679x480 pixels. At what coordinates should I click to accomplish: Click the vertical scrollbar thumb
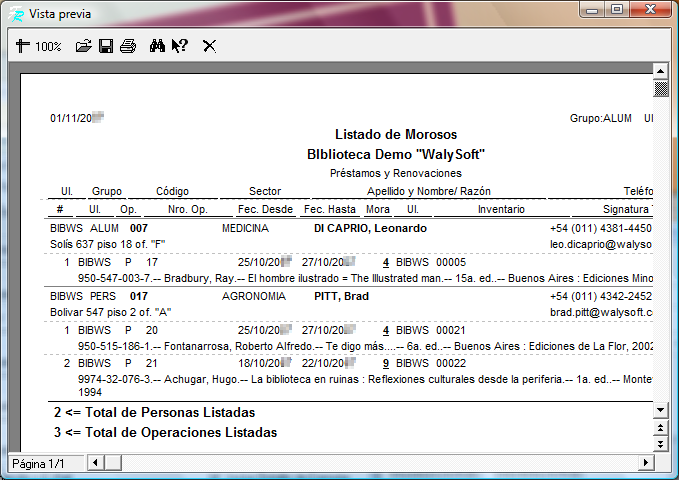[660, 89]
